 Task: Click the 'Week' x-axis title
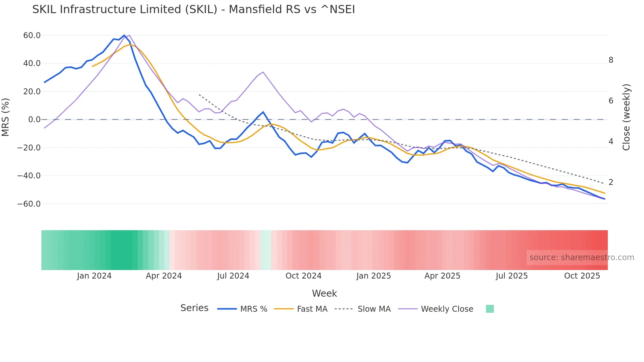pos(324,293)
